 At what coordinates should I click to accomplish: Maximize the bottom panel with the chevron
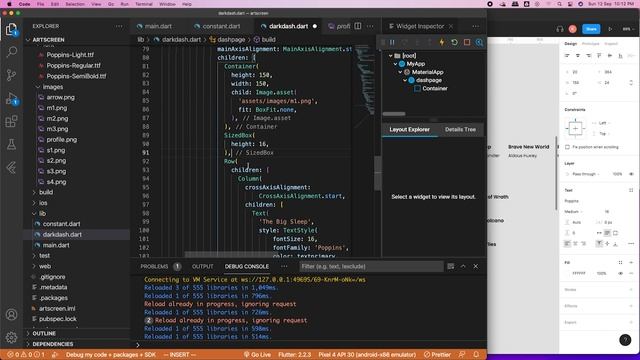[463, 266]
